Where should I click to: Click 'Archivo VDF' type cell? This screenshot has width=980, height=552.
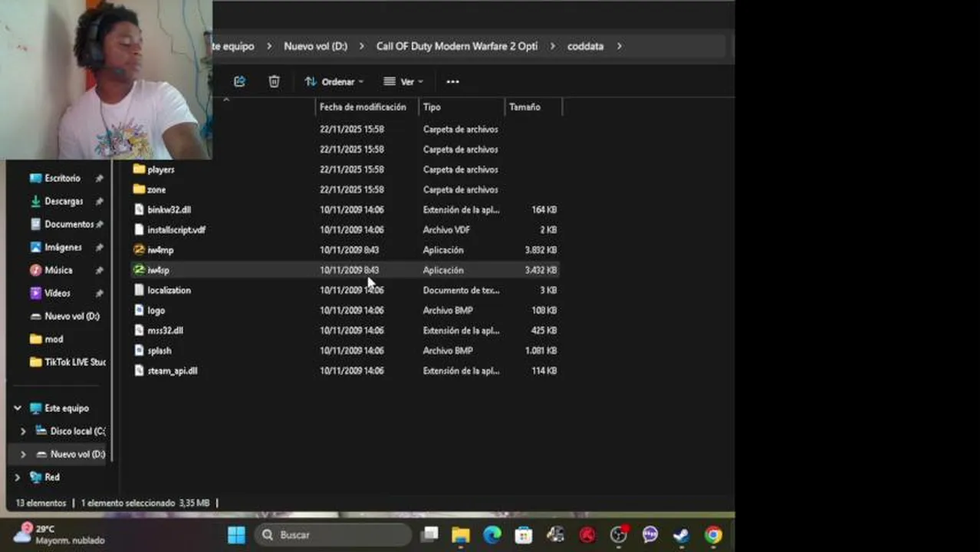(x=446, y=229)
